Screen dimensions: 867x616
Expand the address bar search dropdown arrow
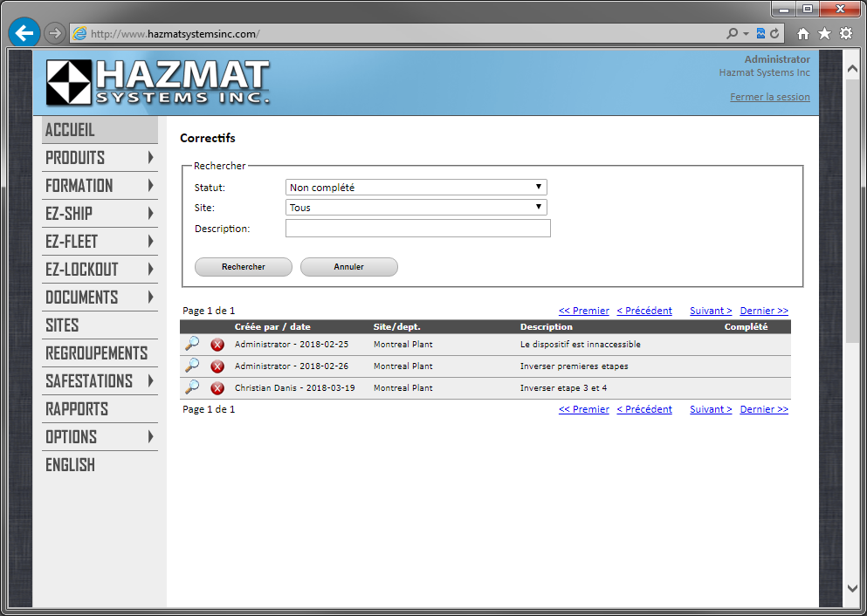(746, 34)
